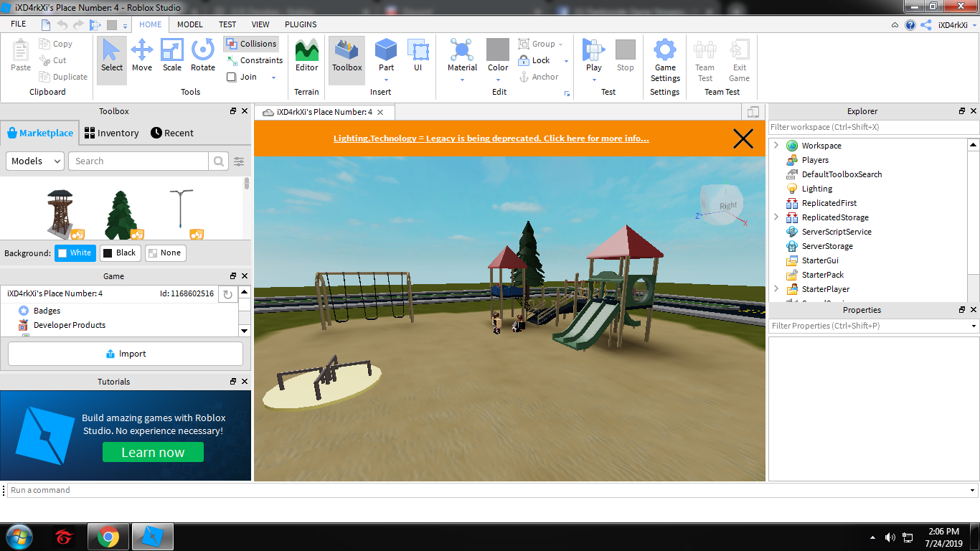
Task: Select the street lamp model thumbnail
Action: click(x=181, y=212)
